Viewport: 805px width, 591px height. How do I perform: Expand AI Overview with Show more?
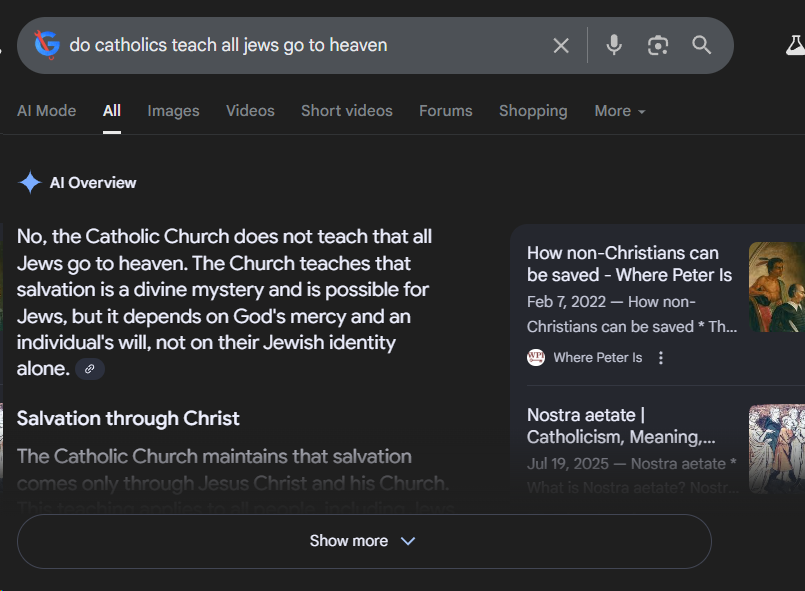(x=363, y=541)
